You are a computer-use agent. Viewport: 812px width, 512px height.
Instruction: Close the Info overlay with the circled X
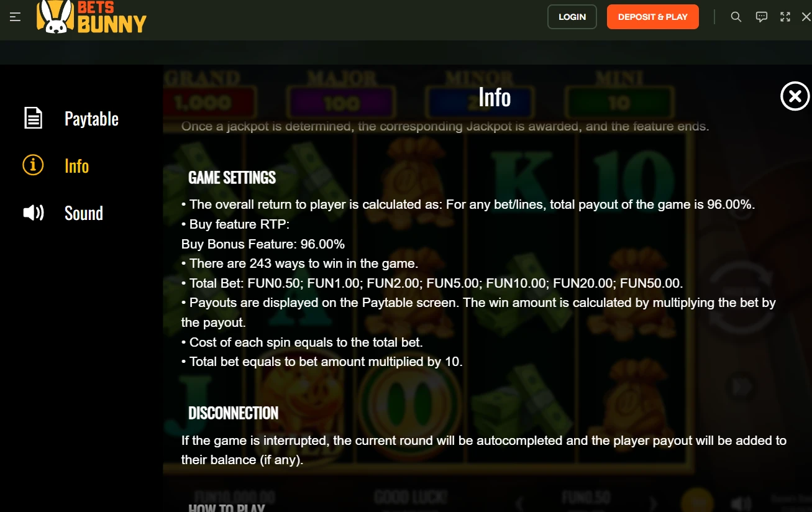795,96
